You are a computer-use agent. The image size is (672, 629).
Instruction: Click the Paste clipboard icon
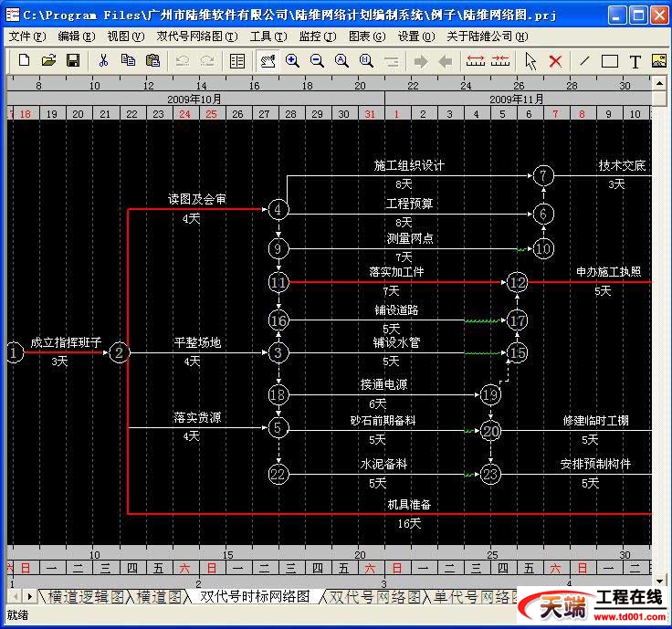(152, 60)
